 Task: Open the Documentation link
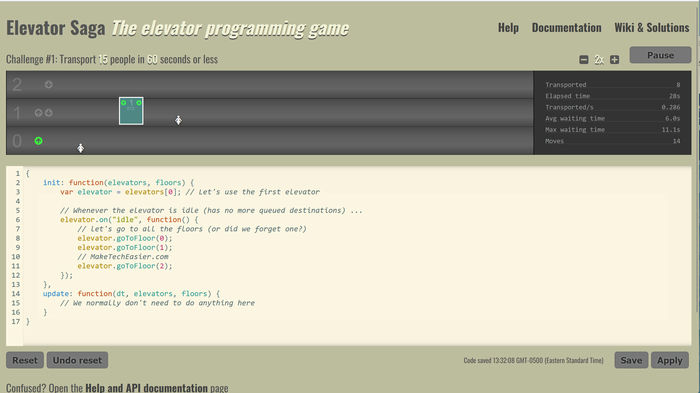coord(567,28)
